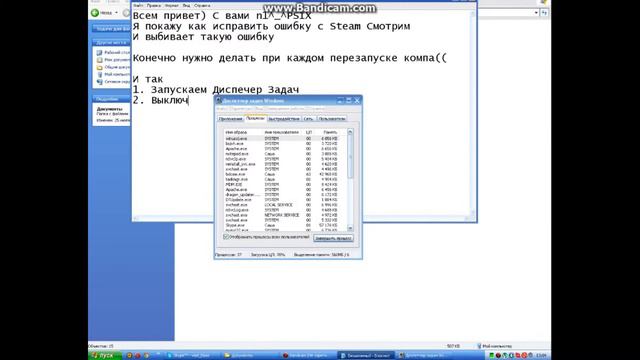The height and width of the screenshot is (360, 640).
Task: Open Рабочий стол icon in Explorer sidebar
Action: coord(99,53)
